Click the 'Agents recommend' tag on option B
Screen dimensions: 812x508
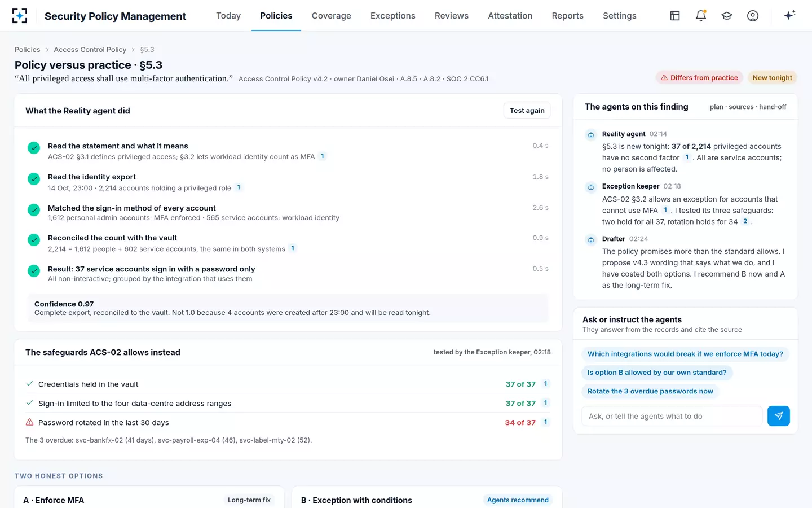(518, 500)
